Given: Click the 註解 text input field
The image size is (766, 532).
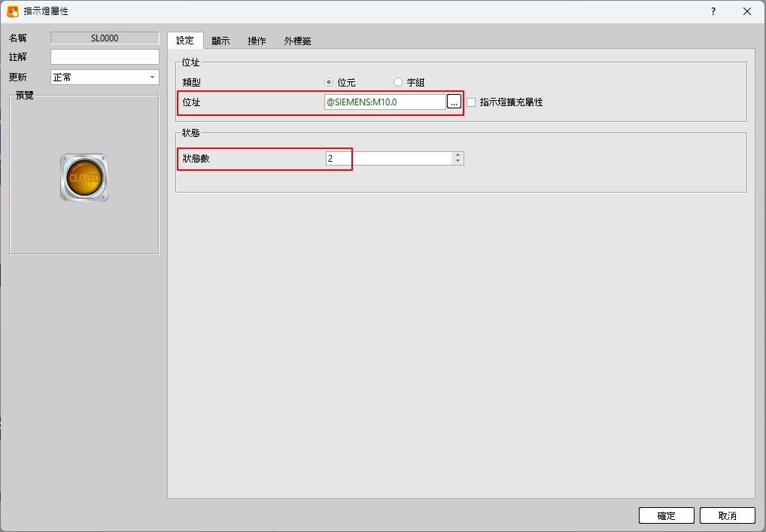Looking at the screenshot, I should point(105,57).
